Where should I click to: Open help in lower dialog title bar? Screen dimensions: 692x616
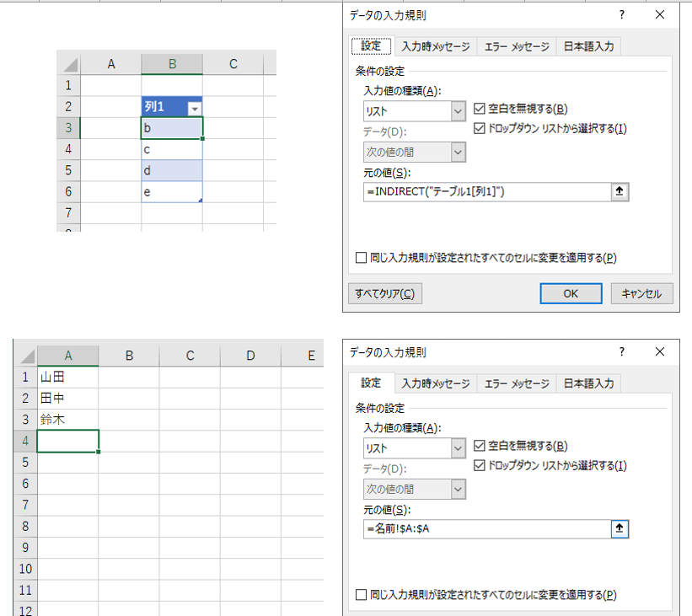[x=622, y=351]
